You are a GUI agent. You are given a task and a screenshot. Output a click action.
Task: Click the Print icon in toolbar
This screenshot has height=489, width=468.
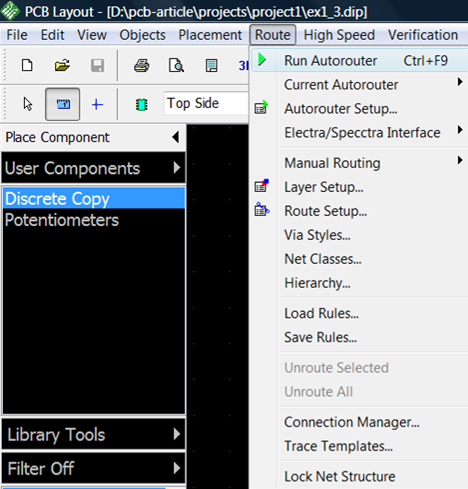point(142,65)
